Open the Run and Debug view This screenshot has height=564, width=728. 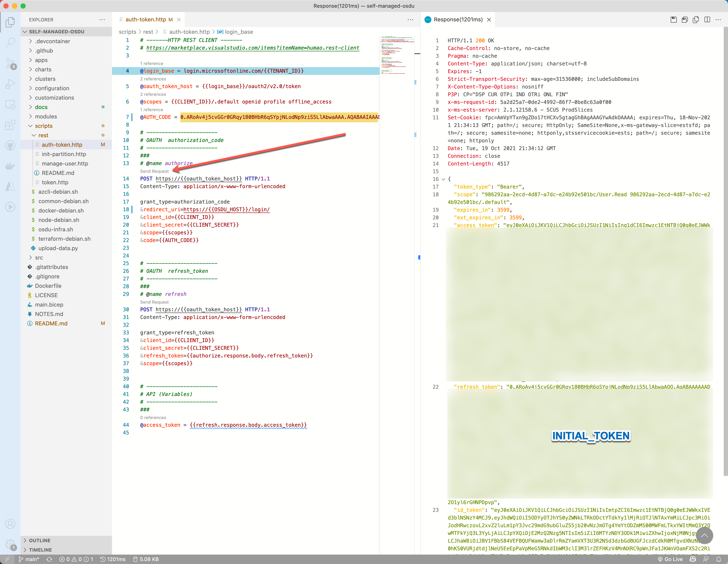tap(10, 84)
